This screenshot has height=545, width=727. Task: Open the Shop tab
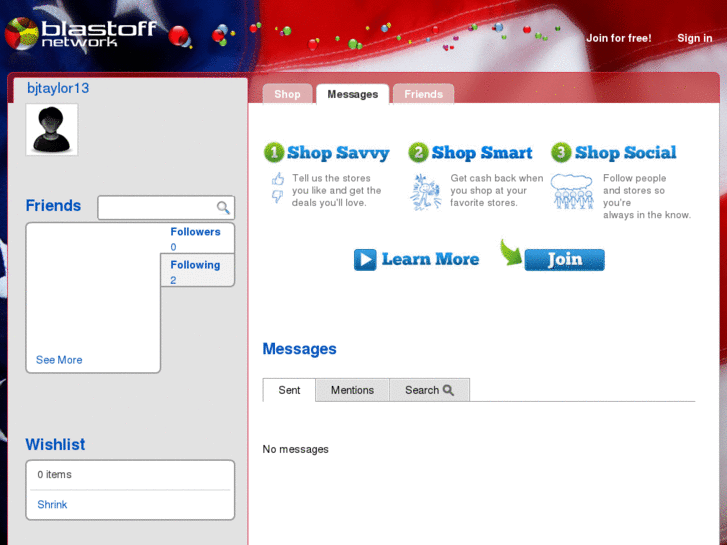(287, 94)
